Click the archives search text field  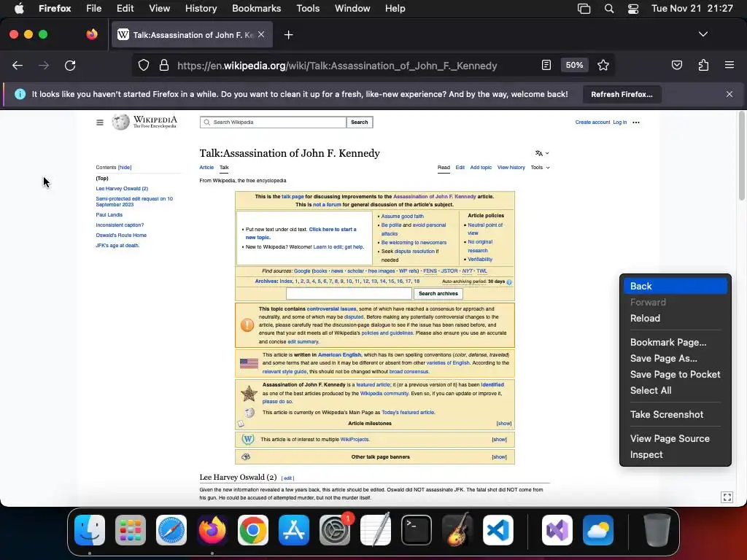point(349,294)
